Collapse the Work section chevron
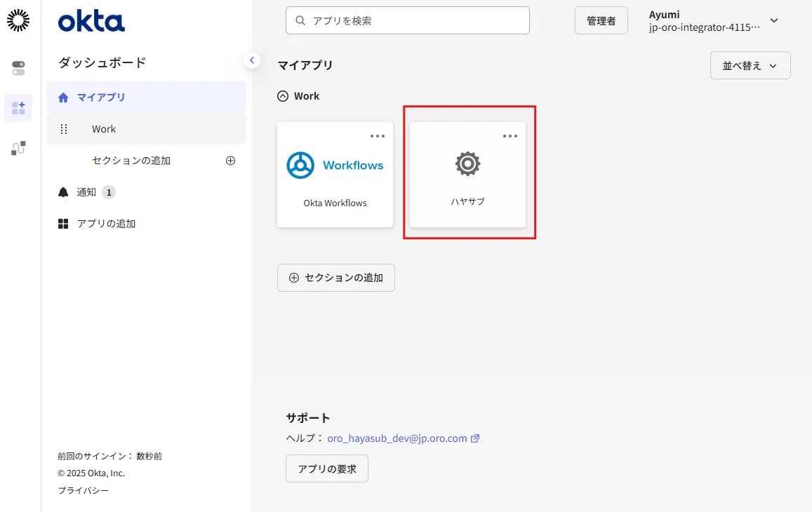 pyautogui.click(x=283, y=96)
